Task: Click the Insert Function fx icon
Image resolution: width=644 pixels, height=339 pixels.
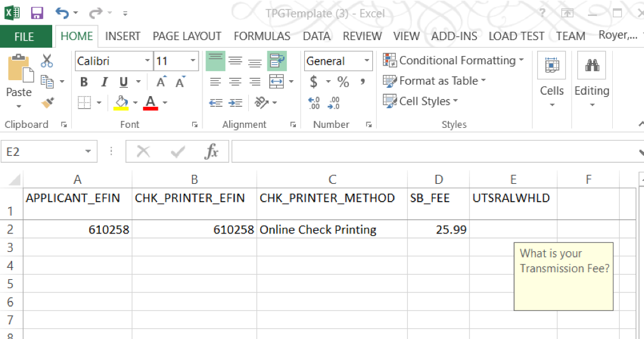Action: [x=211, y=151]
